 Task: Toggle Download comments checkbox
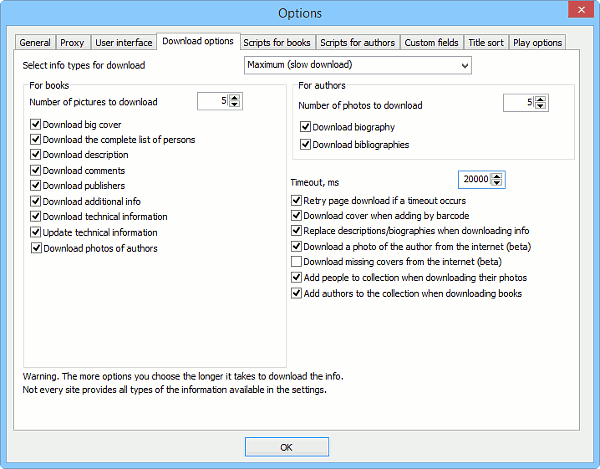(36, 170)
